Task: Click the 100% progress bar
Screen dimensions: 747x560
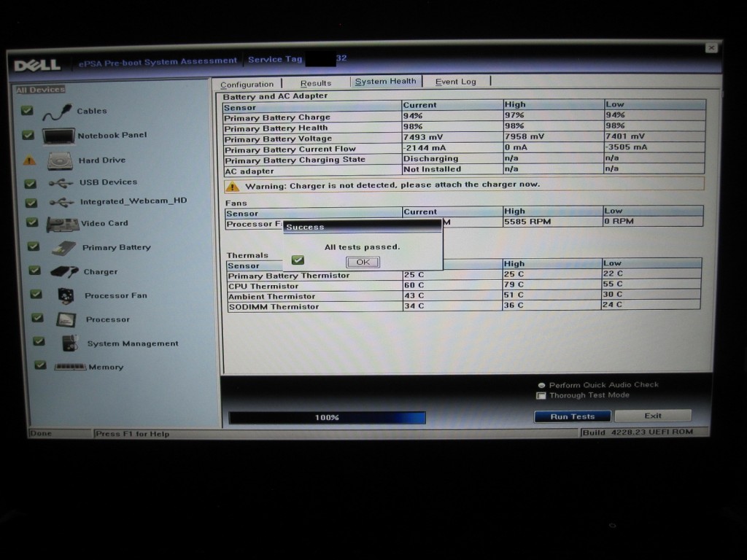Action: pos(328,418)
